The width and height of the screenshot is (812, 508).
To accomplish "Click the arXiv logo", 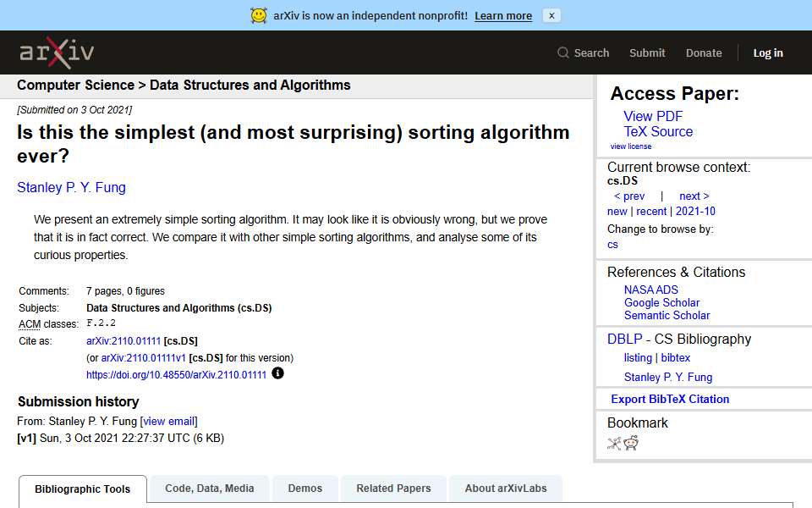I will [x=57, y=52].
